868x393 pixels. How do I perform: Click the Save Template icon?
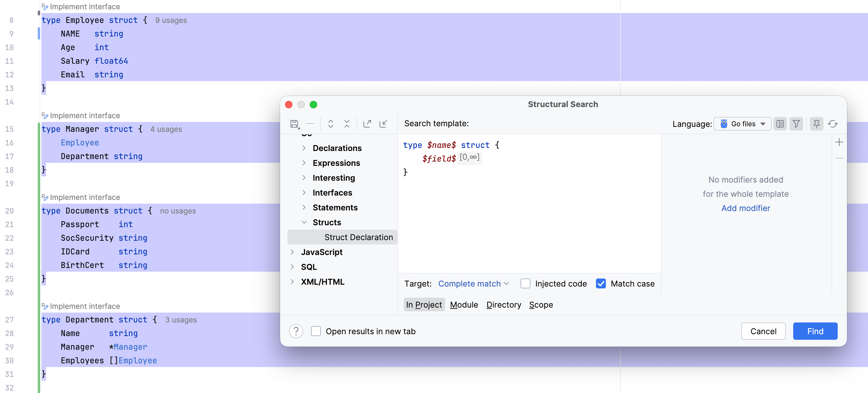pos(294,124)
